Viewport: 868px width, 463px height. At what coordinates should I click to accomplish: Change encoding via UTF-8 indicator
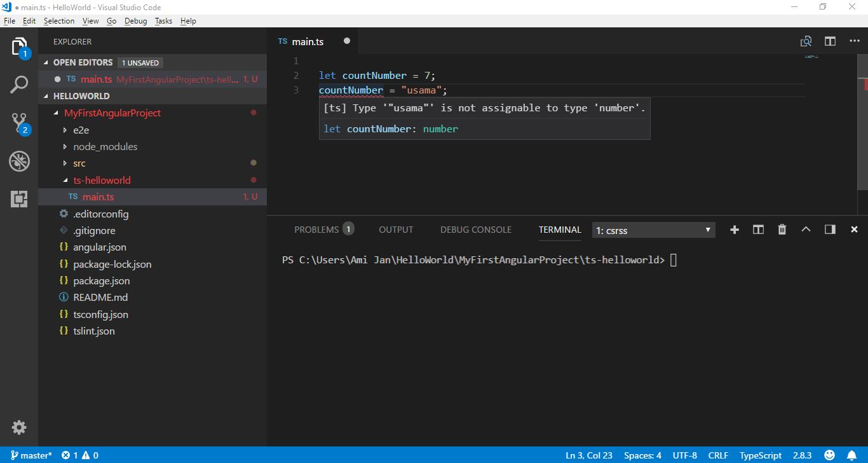(685, 455)
